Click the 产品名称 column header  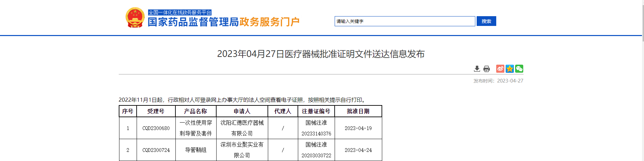pyautogui.click(x=196, y=111)
